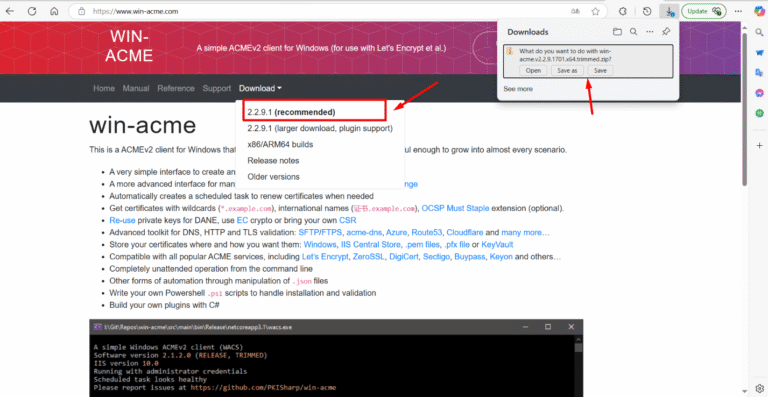Screen dimensions: 768x397
Task: Open sidebar settings gear at the bottom
Action: click(759, 388)
